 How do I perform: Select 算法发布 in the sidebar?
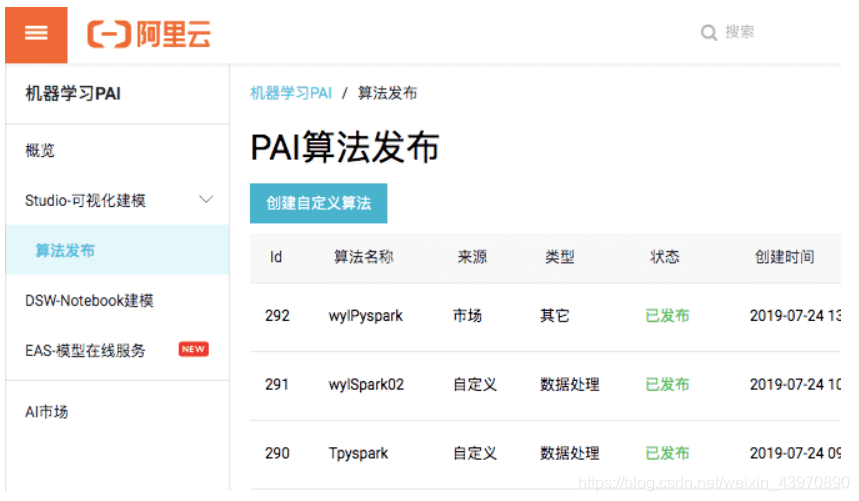point(65,250)
